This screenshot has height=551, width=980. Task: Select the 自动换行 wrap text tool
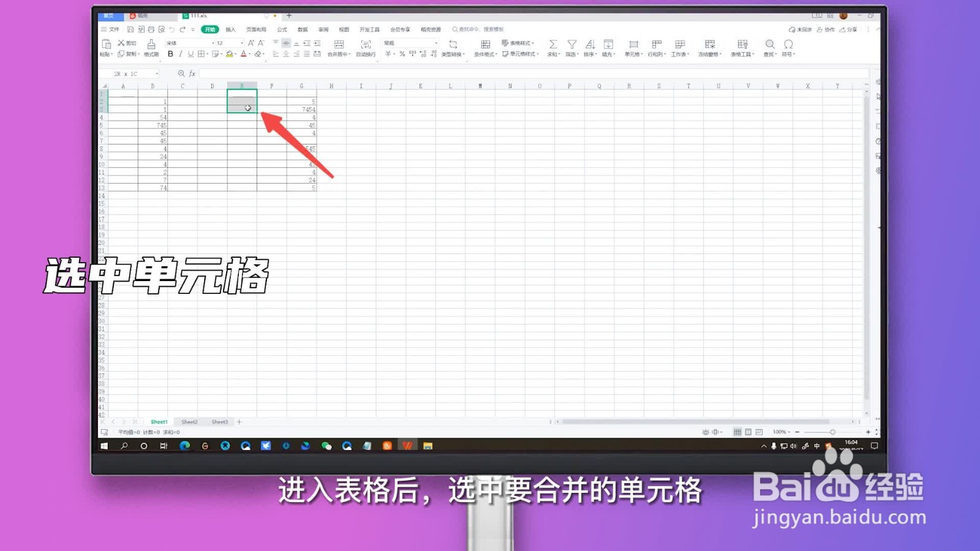coord(366,48)
